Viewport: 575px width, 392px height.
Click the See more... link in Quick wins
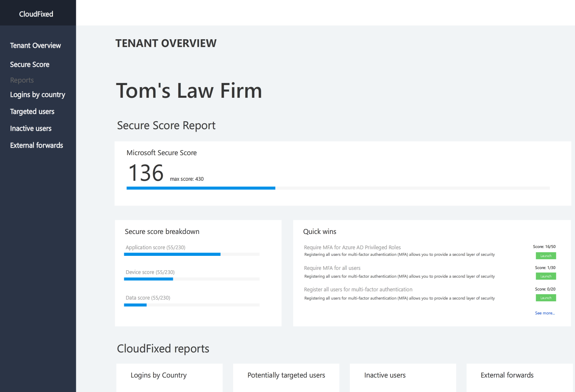[545, 313]
